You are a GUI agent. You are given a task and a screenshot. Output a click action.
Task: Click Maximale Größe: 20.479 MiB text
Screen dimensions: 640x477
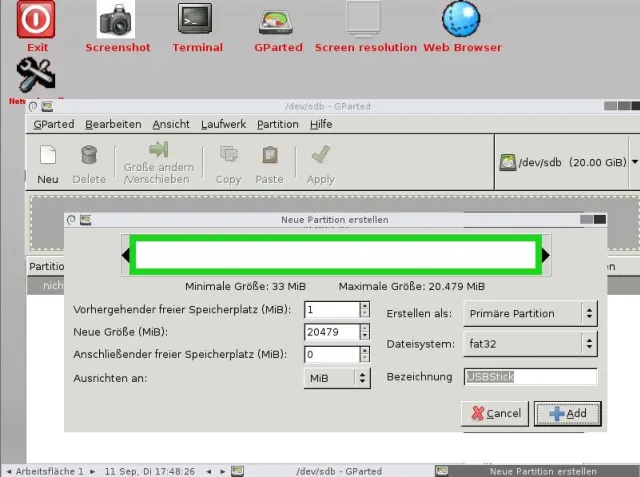click(x=411, y=286)
